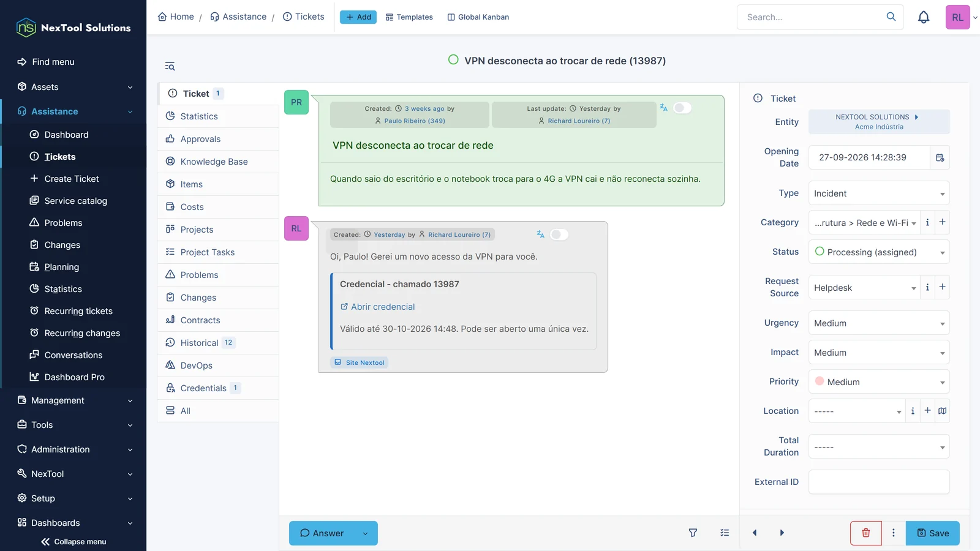
Task: Open the Type dropdown showing Incident
Action: (x=879, y=193)
